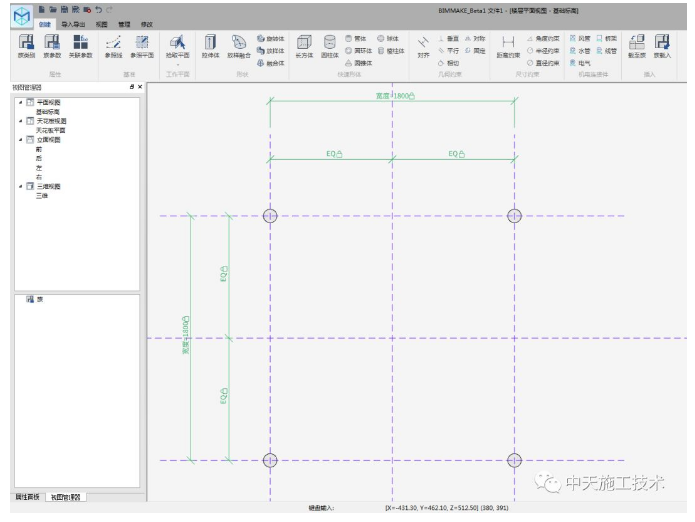Add a 线管 conduit connector
Viewport: 695px width, 522px height.
point(606,51)
